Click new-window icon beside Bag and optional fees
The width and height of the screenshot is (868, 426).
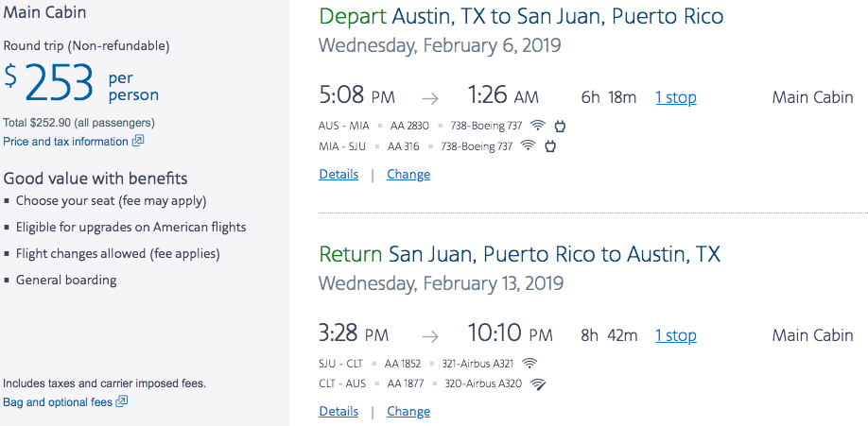pyautogui.click(x=121, y=402)
